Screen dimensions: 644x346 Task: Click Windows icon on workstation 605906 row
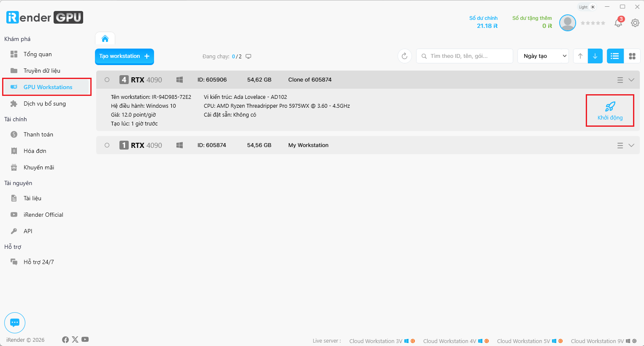coord(179,80)
